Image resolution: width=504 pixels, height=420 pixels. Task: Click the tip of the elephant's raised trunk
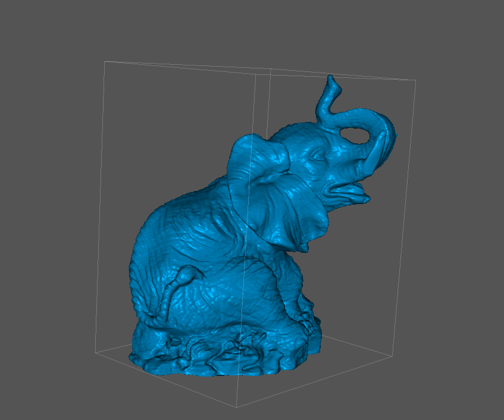(x=332, y=80)
